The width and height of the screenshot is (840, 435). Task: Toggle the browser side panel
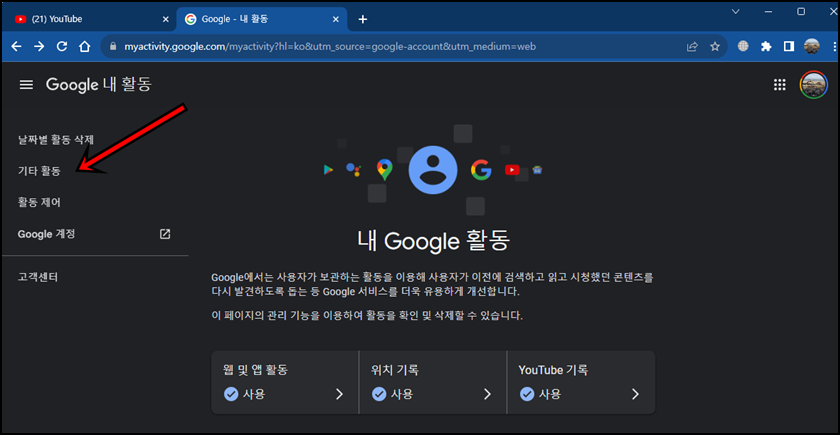click(789, 47)
